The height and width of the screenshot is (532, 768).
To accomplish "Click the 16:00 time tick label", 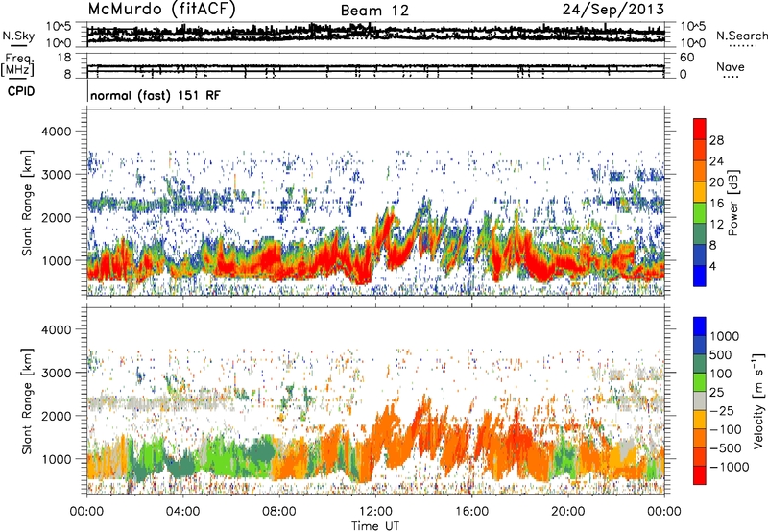I will tap(471, 512).
